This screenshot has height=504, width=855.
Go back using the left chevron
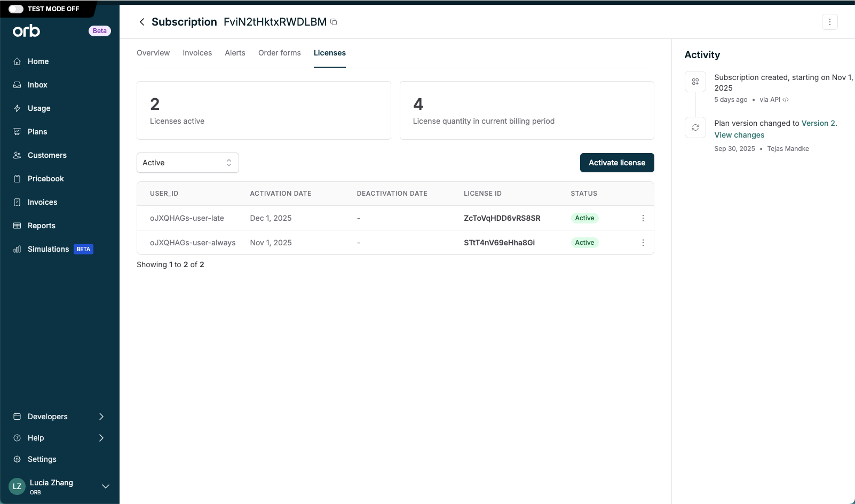[x=142, y=22]
